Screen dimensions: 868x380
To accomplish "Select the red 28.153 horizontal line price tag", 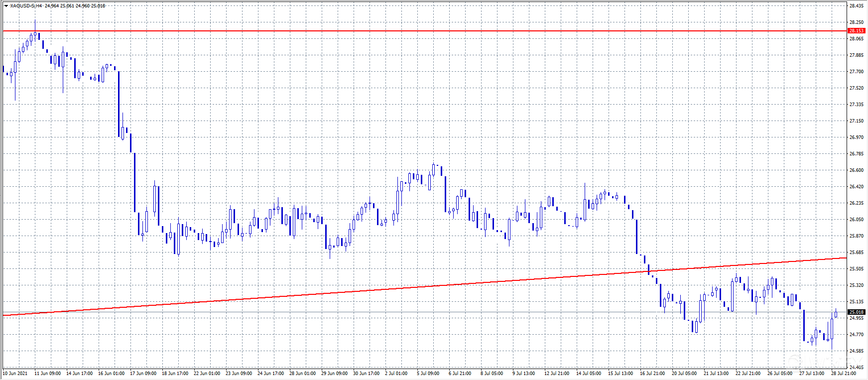I will point(856,31).
